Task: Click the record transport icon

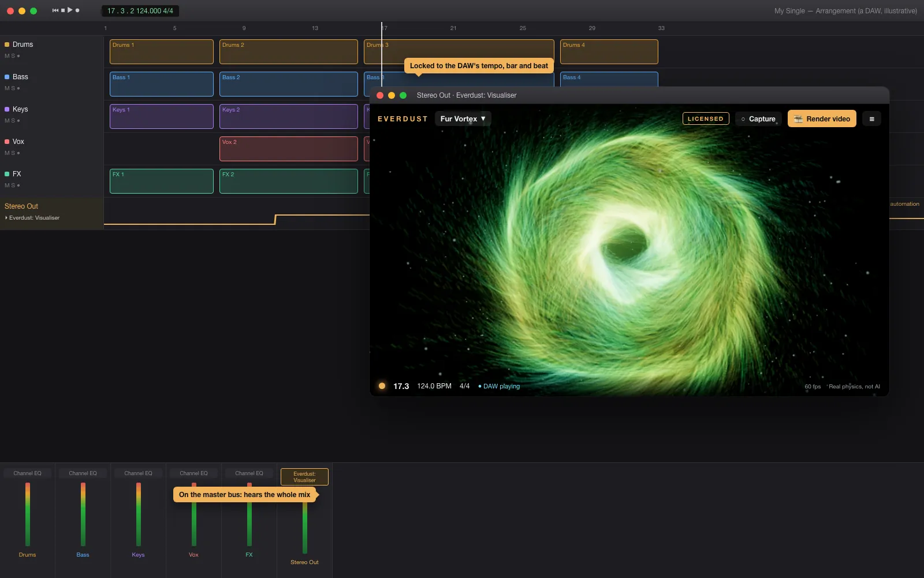Action: 77,10
